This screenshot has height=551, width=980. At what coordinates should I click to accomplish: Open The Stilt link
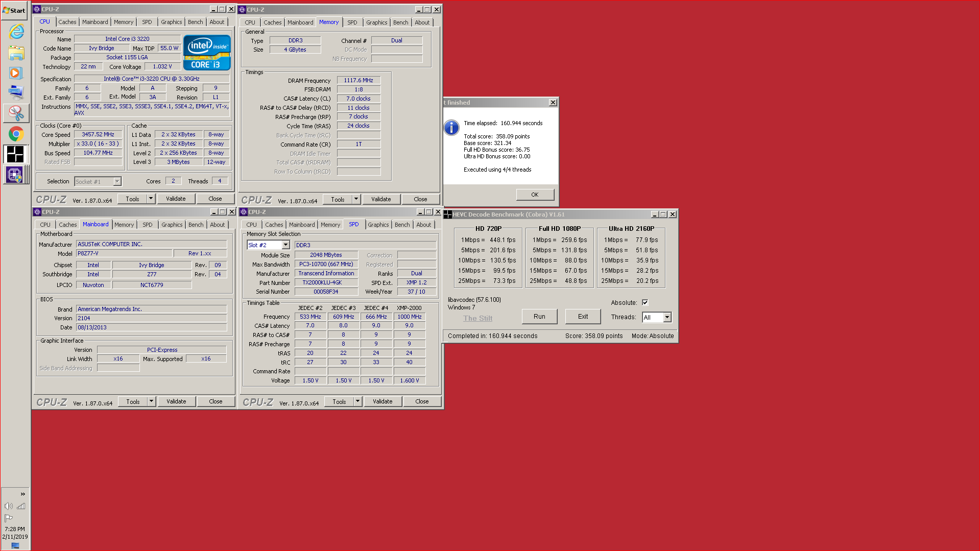477,318
